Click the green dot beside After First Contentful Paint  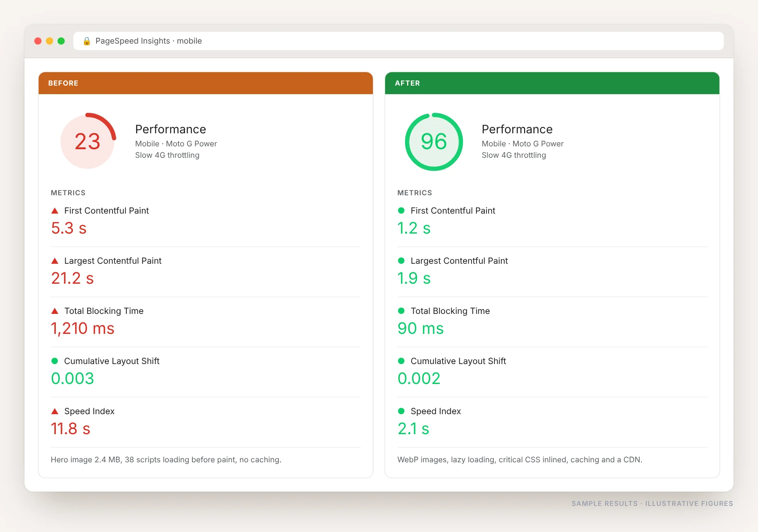coord(401,210)
